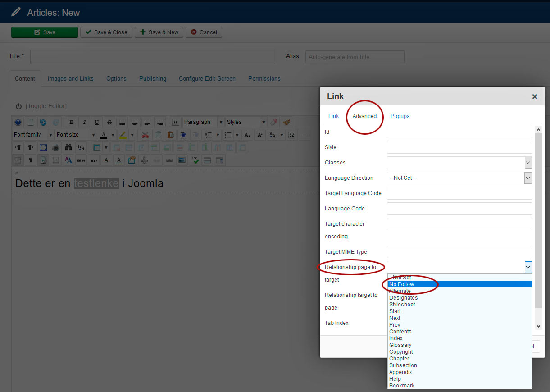
Task: Choose No Follow from the list
Action: (402, 284)
